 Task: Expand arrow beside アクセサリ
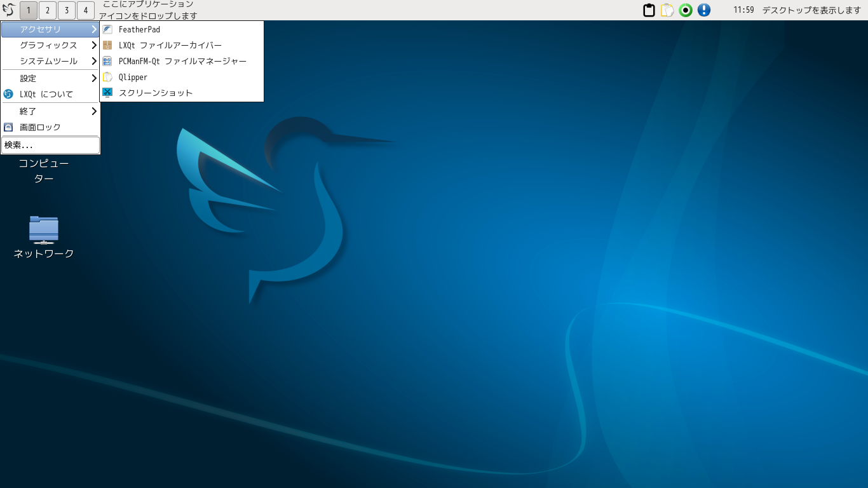tap(94, 29)
